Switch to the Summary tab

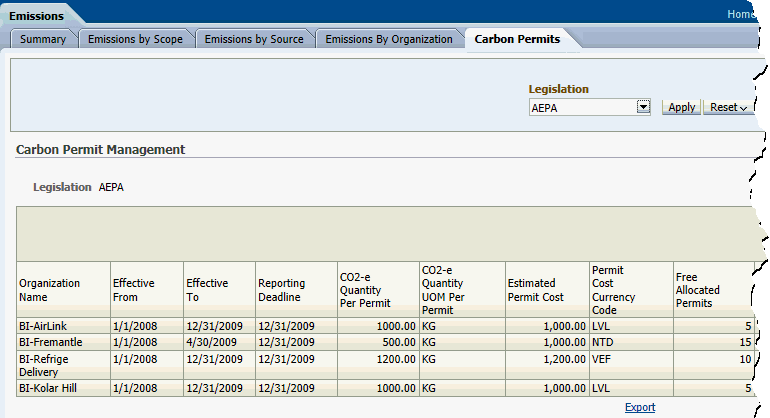[x=43, y=39]
